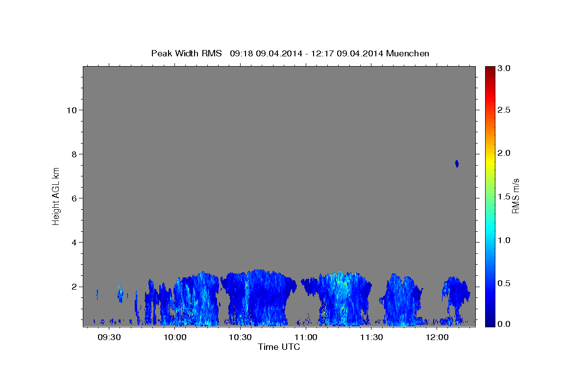Click the cloud feature around 10:40 UTC
Screen dimensions: 588x392
tap(258, 298)
